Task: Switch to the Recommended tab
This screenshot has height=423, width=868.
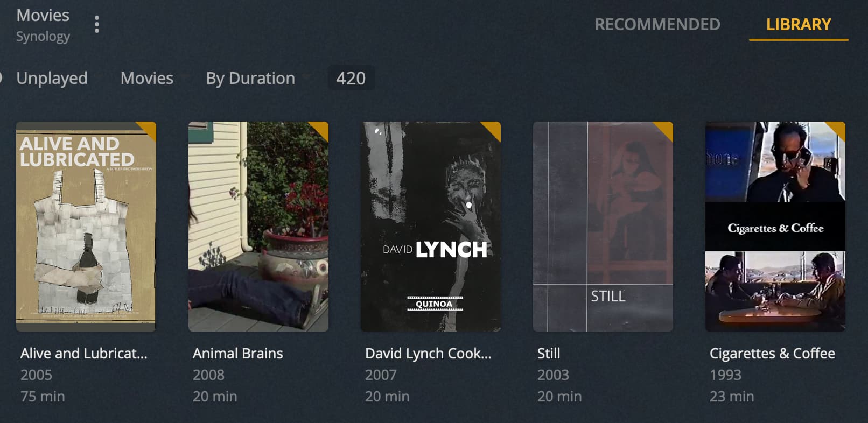Action: 657,24
